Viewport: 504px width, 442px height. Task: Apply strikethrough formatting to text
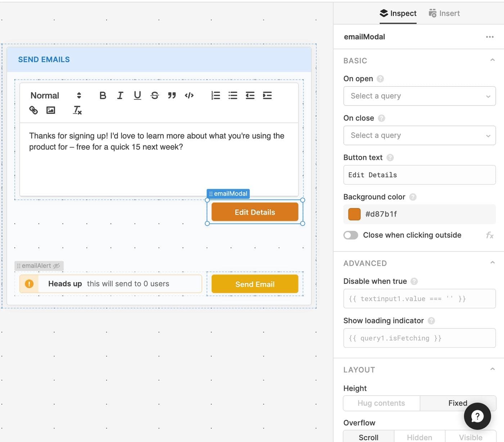(155, 95)
